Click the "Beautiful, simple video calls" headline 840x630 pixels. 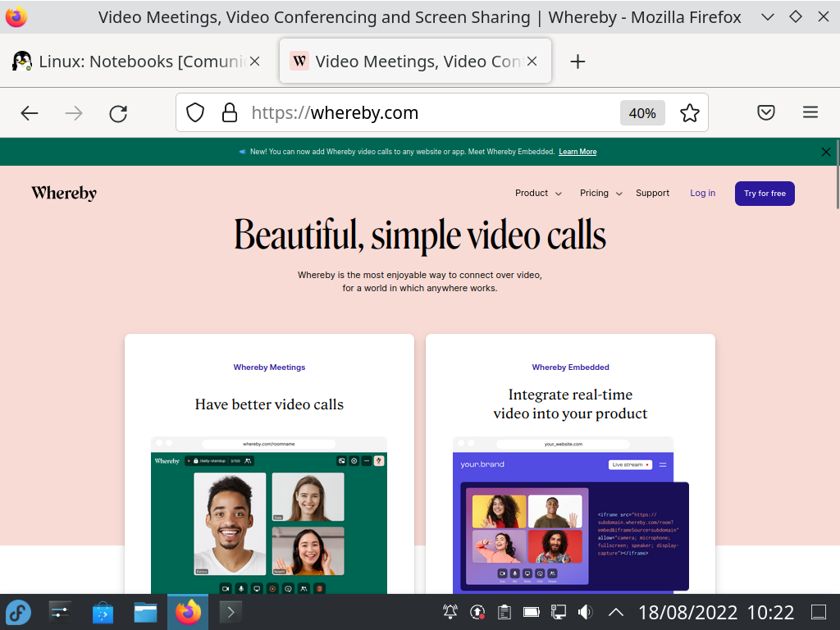tap(420, 235)
